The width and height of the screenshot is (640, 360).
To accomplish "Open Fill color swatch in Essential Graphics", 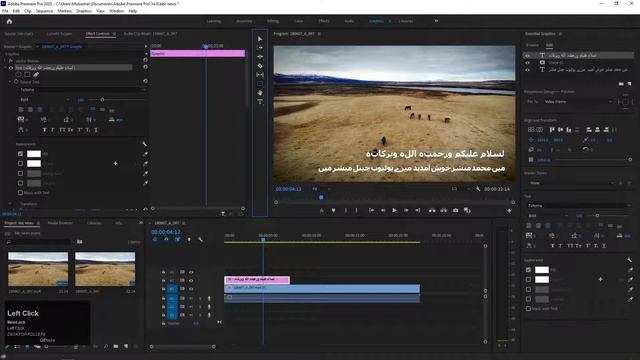I will [x=542, y=270].
